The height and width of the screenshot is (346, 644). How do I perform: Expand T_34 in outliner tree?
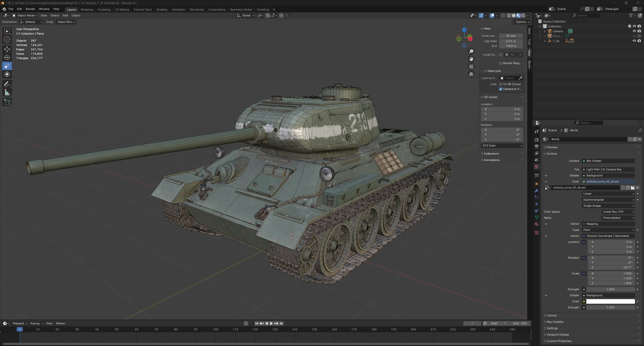point(545,41)
